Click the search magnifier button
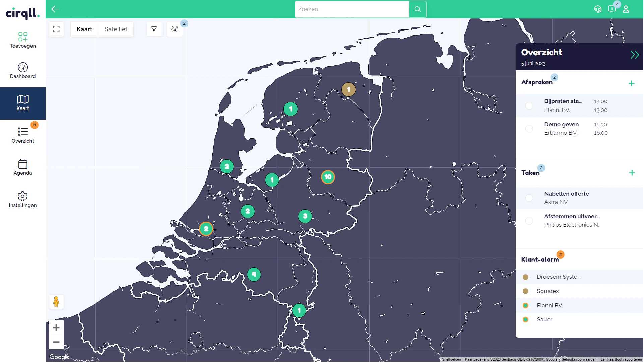The width and height of the screenshot is (644, 362). tap(418, 9)
